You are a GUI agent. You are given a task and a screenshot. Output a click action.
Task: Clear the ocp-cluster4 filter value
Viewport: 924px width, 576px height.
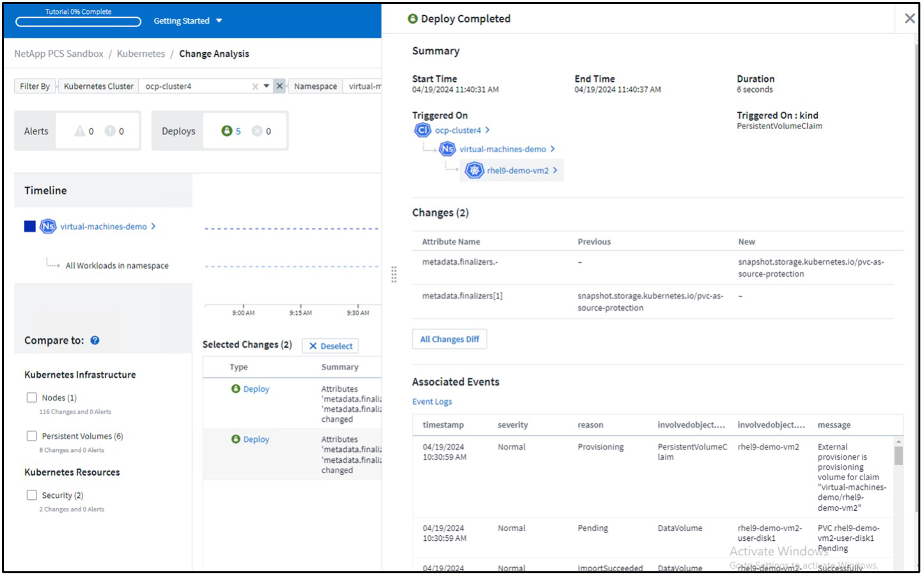(x=255, y=86)
